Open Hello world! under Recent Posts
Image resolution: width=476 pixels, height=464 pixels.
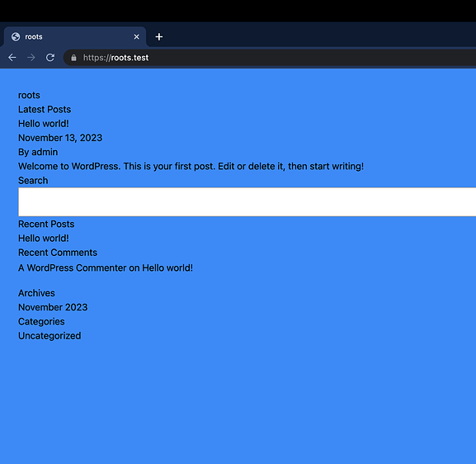click(44, 239)
